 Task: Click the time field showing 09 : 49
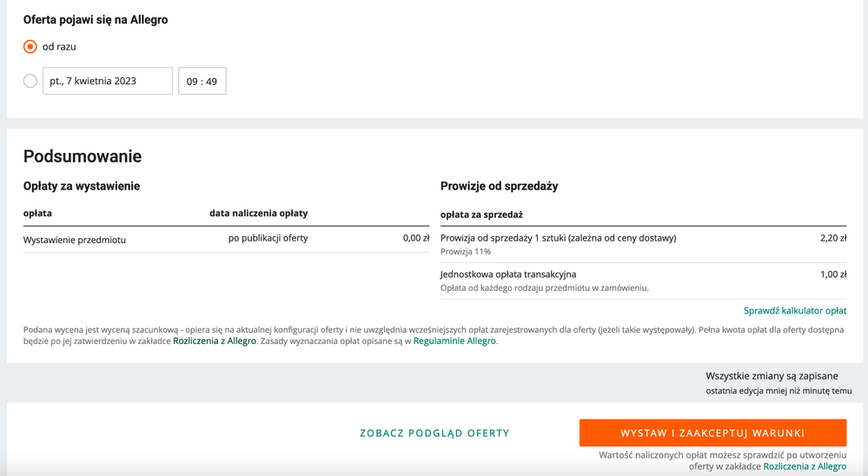point(202,82)
